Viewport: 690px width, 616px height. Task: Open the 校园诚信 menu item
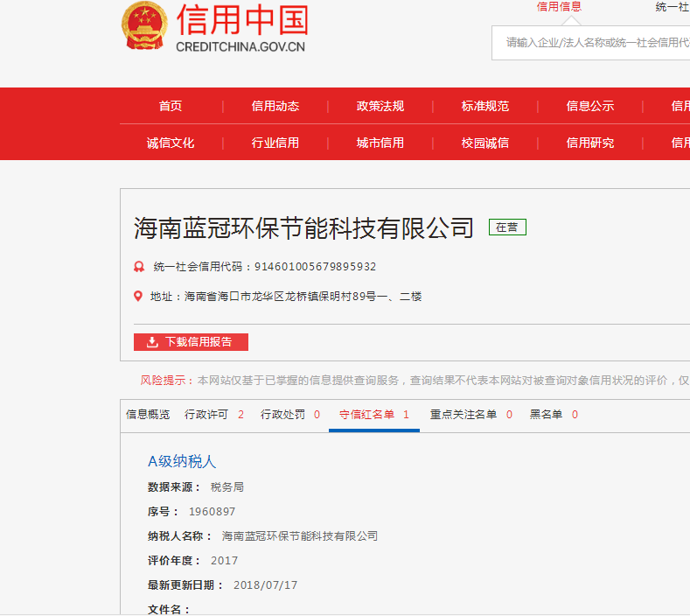click(485, 143)
